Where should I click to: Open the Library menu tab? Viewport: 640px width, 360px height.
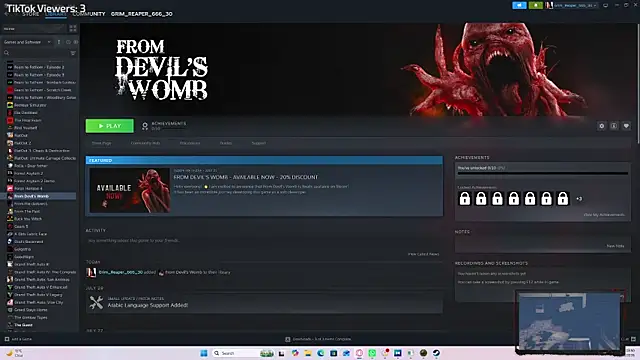tap(56, 14)
